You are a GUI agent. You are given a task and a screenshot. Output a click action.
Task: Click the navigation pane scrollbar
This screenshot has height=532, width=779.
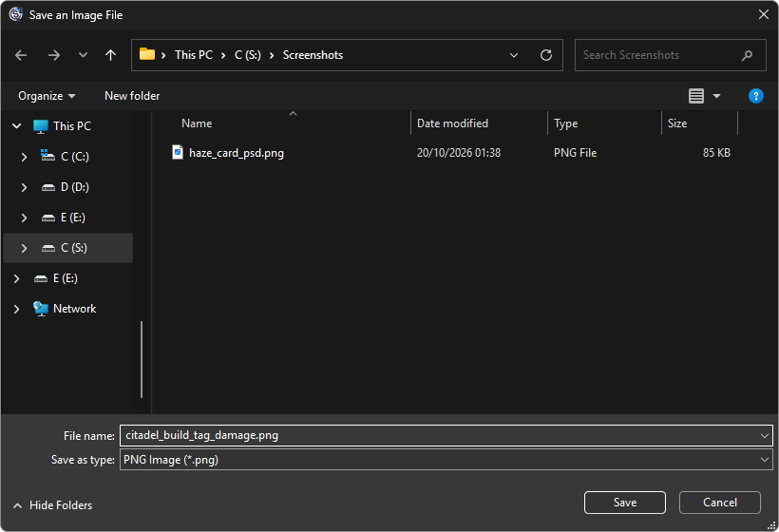coord(142,359)
